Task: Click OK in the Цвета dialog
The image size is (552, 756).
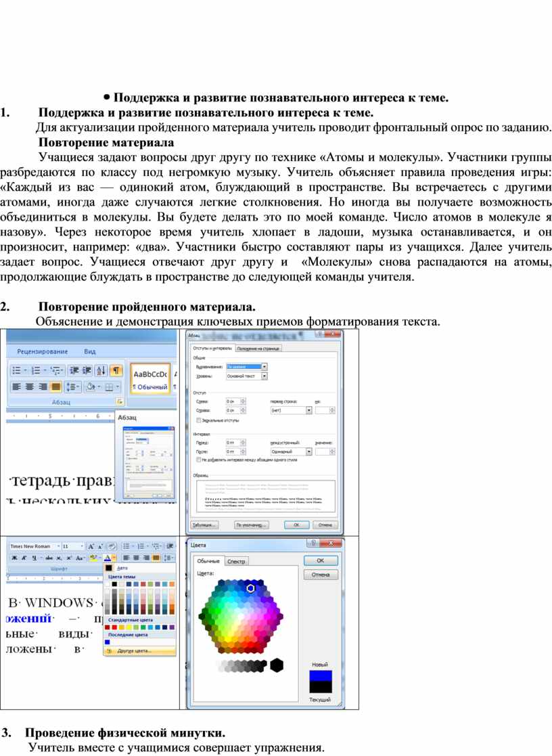Action: (321, 560)
